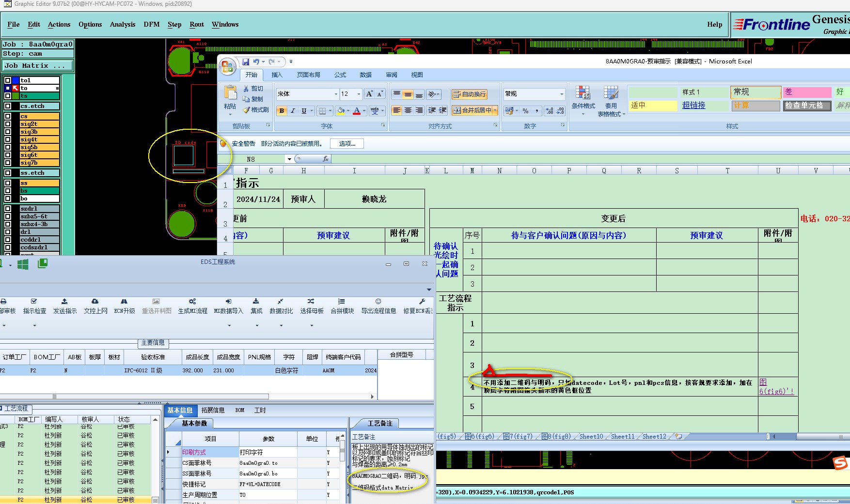Open the 图6(fig6) hyperlink in cell

click(x=776, y=387)
